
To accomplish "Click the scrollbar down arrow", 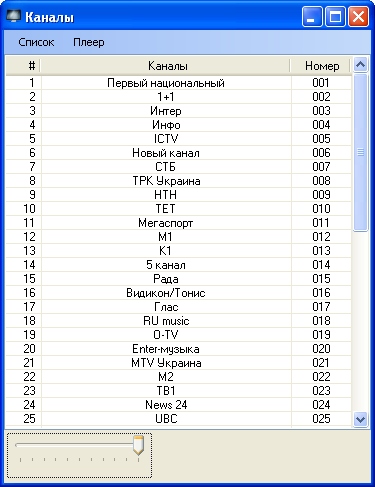I will click(360, 419).
